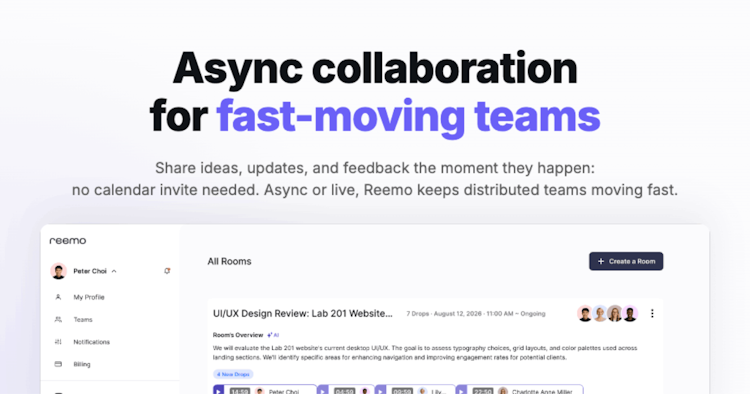Open the UI/UX Design Review room title

point(303,314)
